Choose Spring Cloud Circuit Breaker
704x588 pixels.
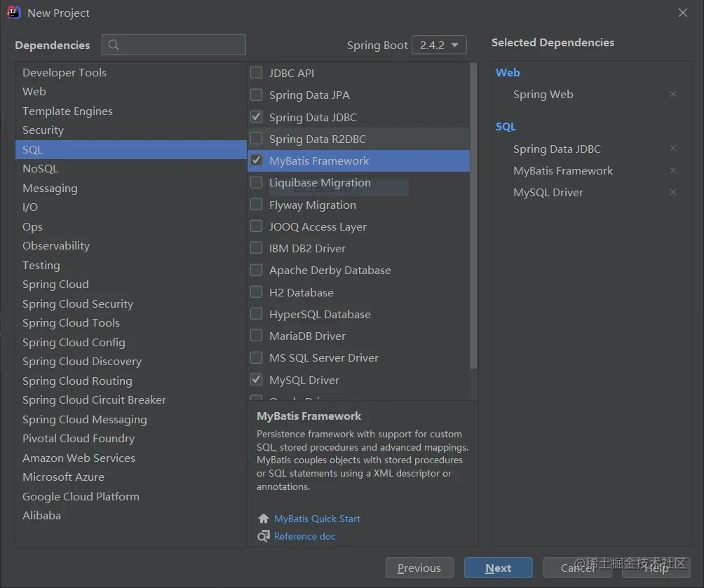point(130,400)
